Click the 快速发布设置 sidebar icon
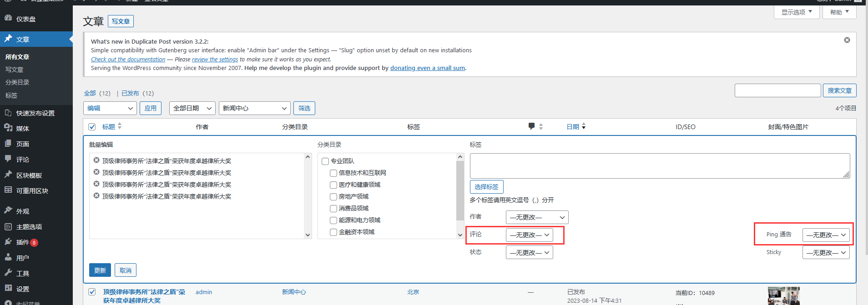This screenshot has width=868, height=305. (8, 113)
